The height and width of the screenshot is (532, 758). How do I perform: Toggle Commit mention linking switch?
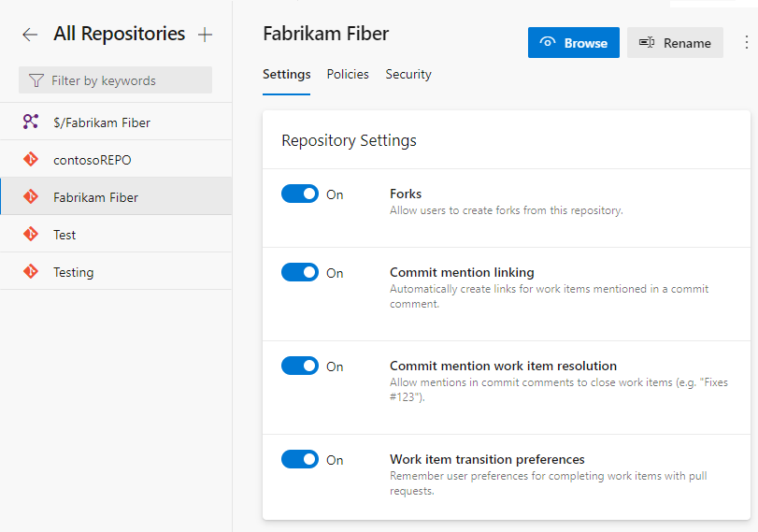tap(300, 272)
